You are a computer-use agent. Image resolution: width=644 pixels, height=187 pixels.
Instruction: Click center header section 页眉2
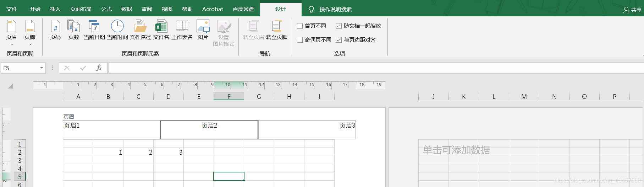(209, 130)
